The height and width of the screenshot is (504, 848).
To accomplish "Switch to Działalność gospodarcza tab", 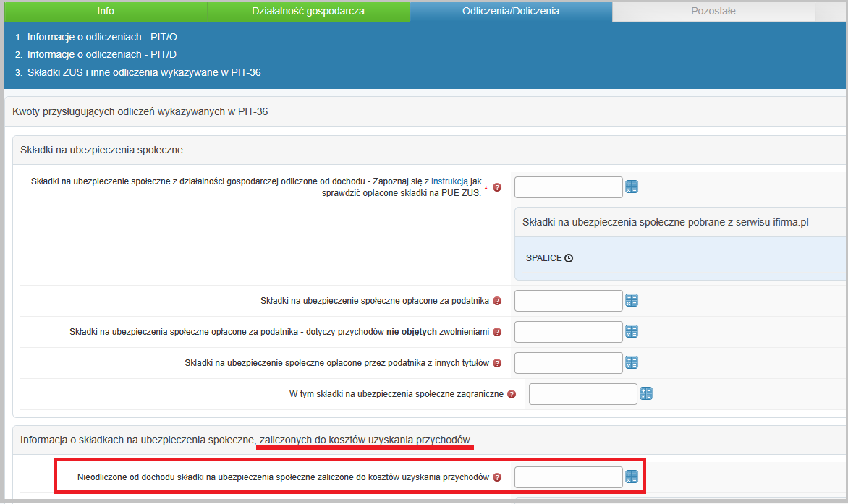I will (x=308, y=11).
